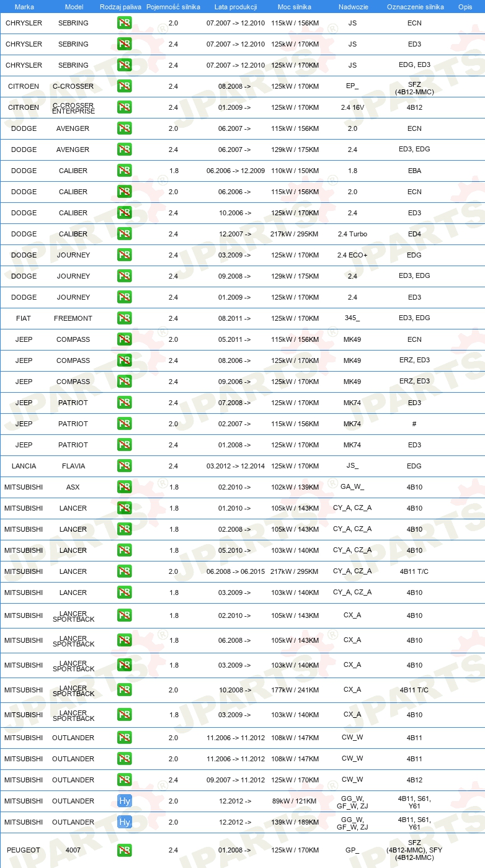Click petrol icon in Jeep Patriot 2.0 row
This screenshot has width=485, height=868.
124,424
